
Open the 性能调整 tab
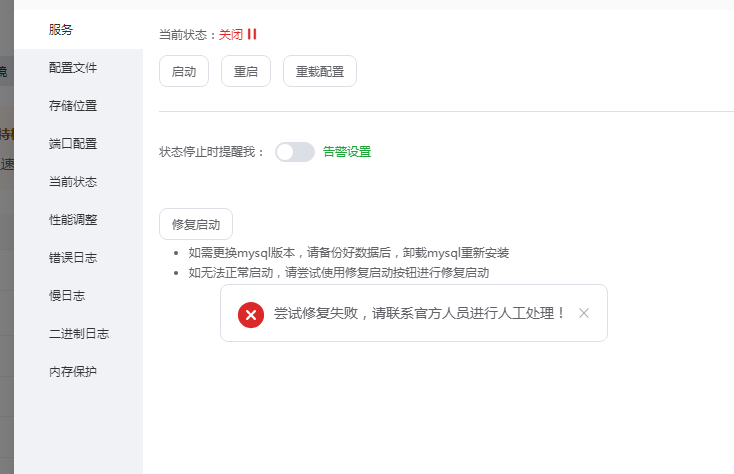73,220
